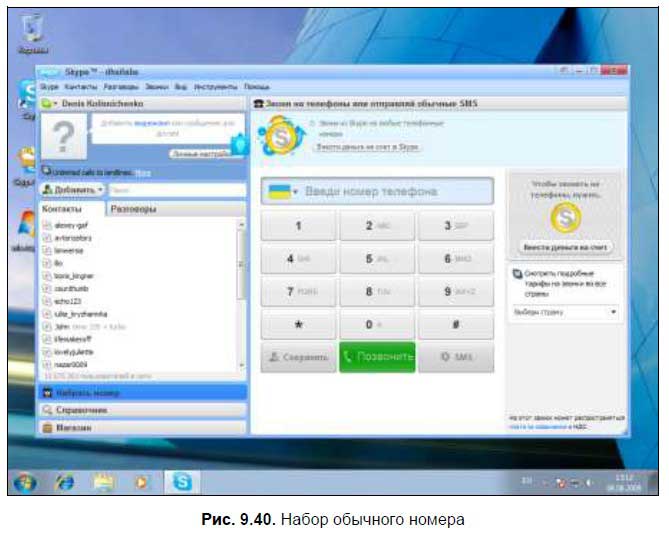Screen dimensions: 669x535
Task: Click the yellow Skype credit coin icon
Action: (x=565, y=218)
